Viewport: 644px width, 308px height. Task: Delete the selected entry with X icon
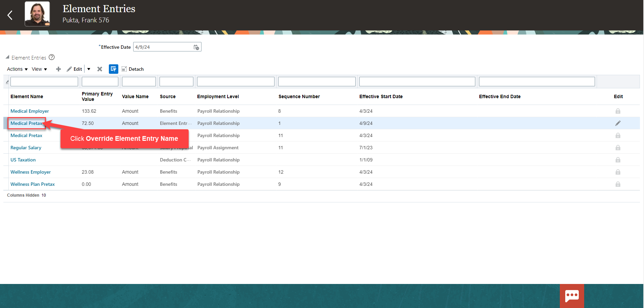point(100,69)
